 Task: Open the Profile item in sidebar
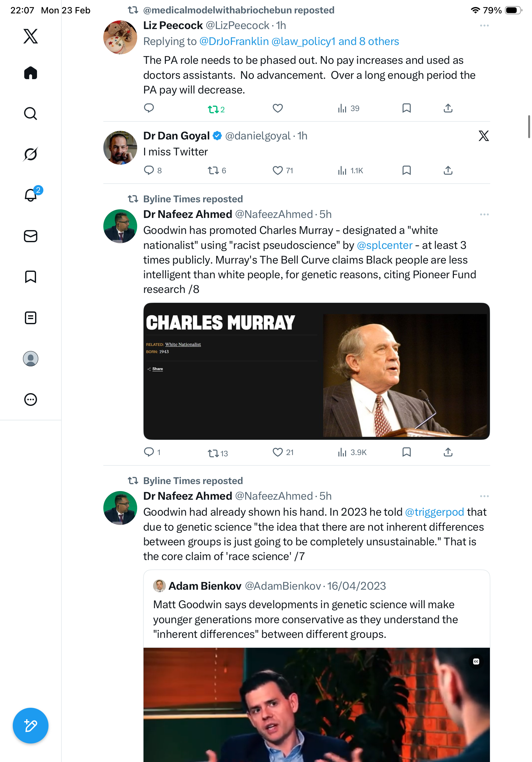(31, 358)
